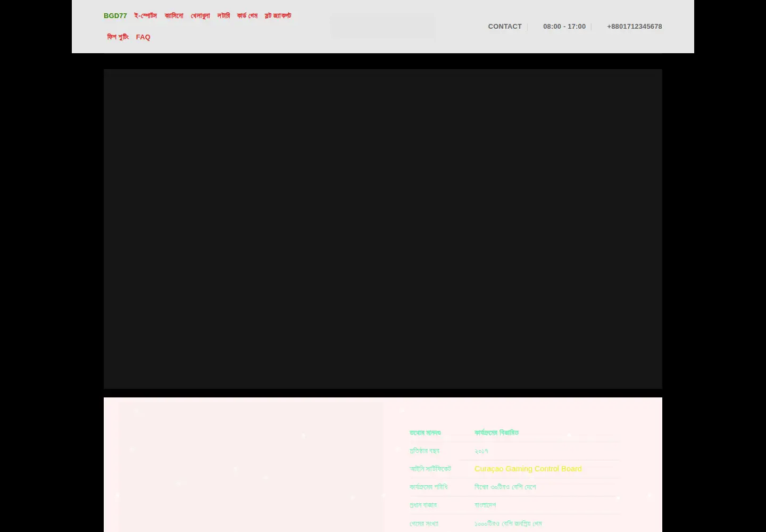Open the FAQ page link
The height and width of the screenshot is (532, 766).
(x=143, y=37)
